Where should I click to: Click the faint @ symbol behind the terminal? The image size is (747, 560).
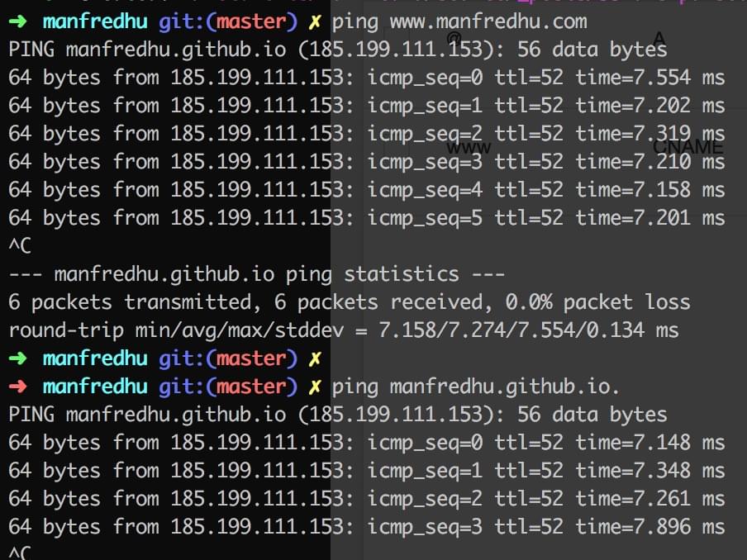pos(454,38)
